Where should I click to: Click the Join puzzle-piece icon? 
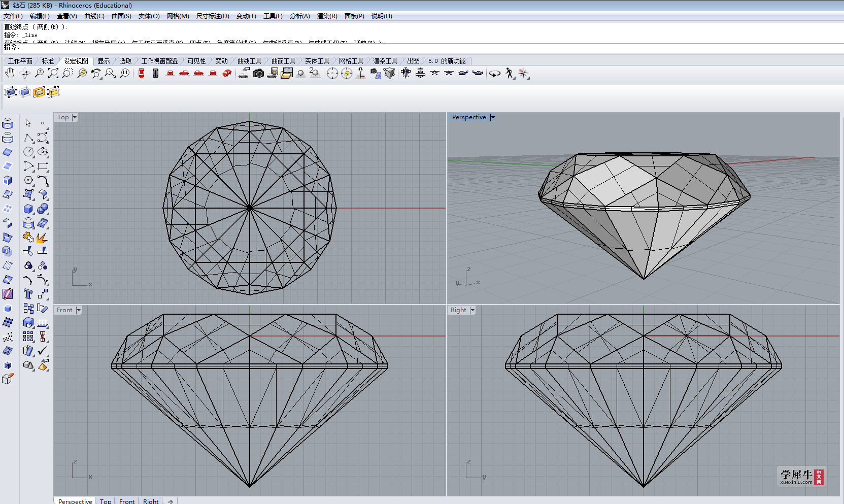pos(28,237)
